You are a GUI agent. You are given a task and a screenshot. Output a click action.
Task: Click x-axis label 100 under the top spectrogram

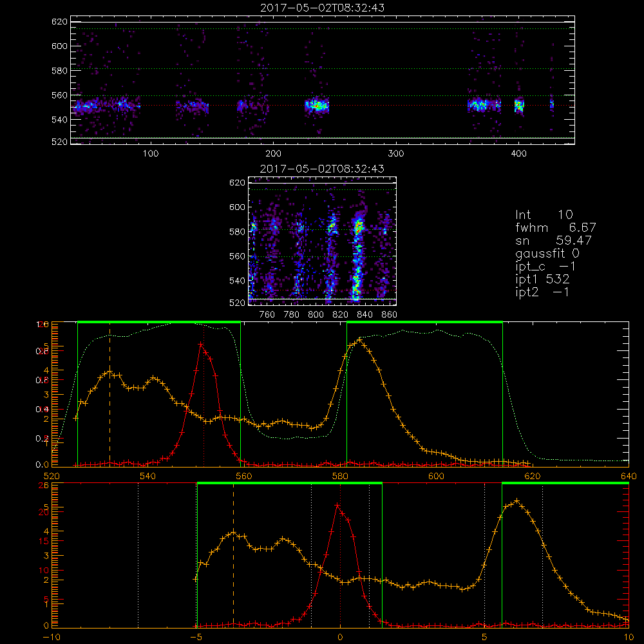[151, 154]
